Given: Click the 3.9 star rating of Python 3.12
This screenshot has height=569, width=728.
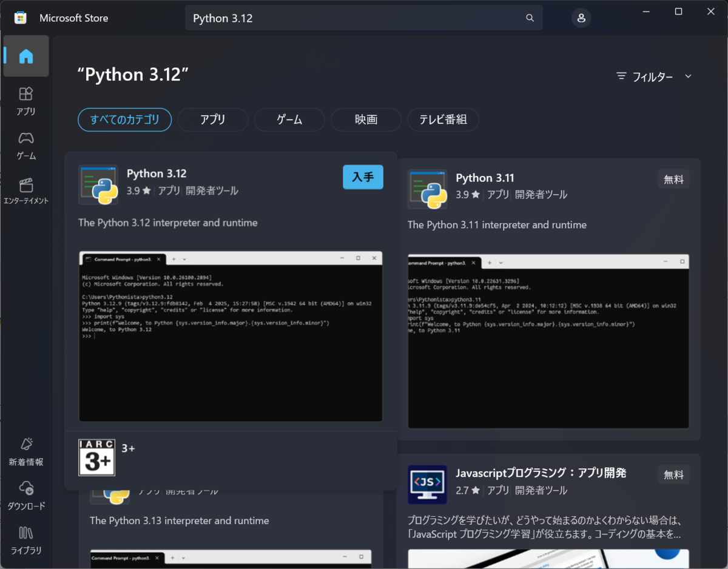Looking at the screenshot, I should 139,190.
